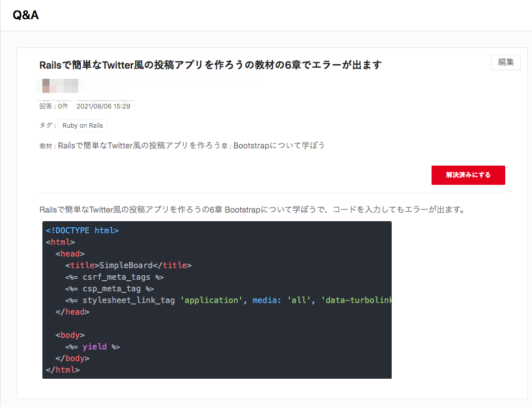Open the Q&A page heading link
Image resolution: width=532 pixels, height=407 pixels.
tap(25, 15)
